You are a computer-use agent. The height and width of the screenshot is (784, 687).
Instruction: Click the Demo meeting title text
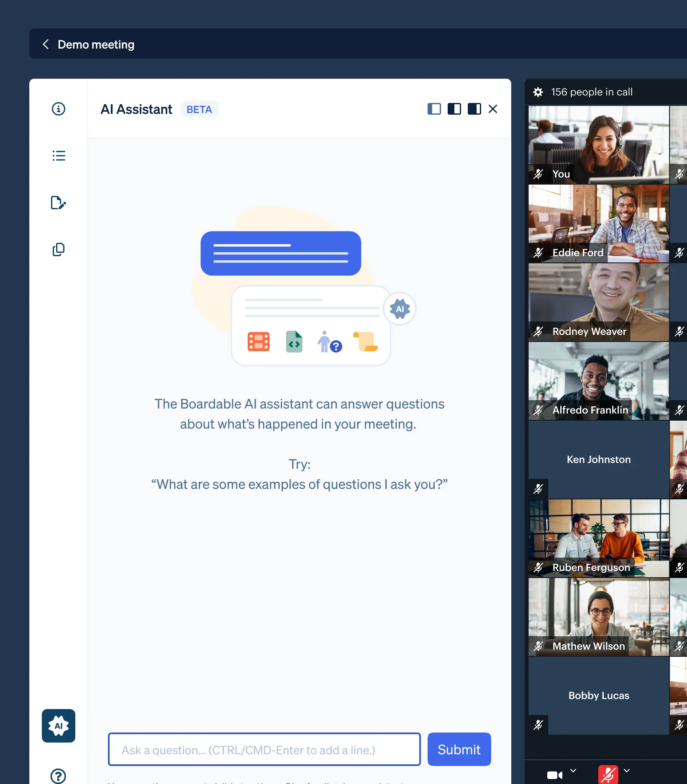click(x=96, y=44)
